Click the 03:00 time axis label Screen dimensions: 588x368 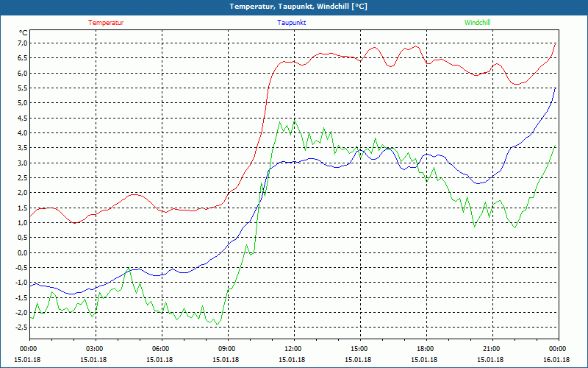pos(95,349)
